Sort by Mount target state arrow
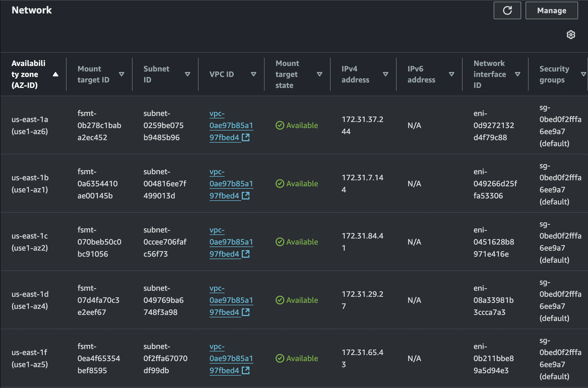This screenshot has width=588, height=388. coord(319,74)
